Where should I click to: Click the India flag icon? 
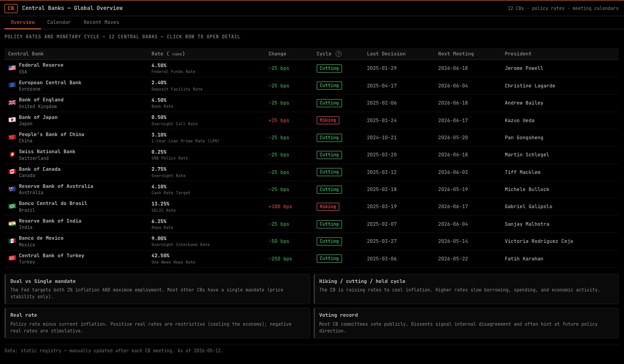[x=12, y=224]
